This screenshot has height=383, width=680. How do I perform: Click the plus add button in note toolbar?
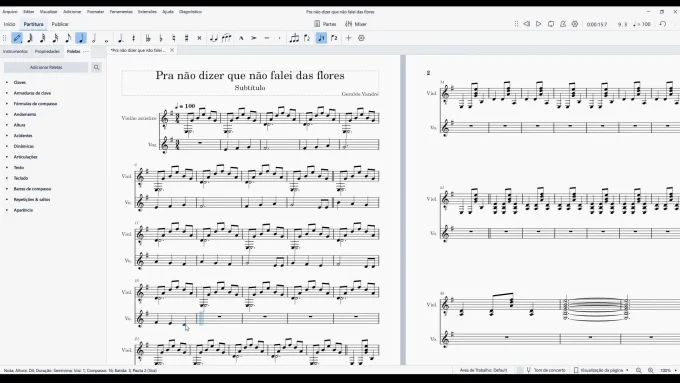pos(348,38)
